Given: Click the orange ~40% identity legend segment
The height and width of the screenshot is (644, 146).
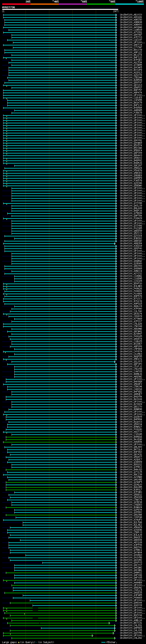Looking at the screenshot, I should pyautogui.click(x=45, y=4).
